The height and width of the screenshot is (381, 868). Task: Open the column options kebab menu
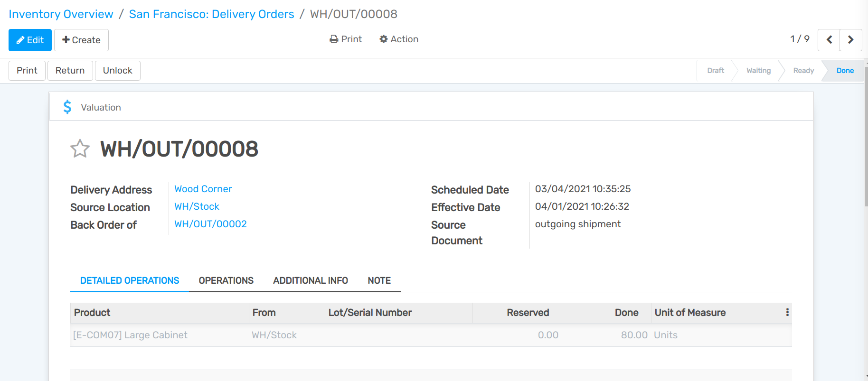pyautogui.click(x=787, y=312)
